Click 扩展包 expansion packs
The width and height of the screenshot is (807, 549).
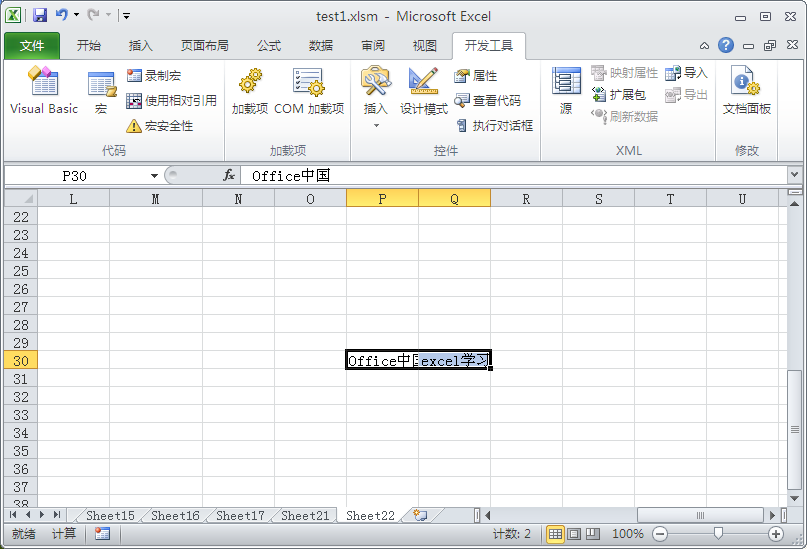(x=619, y=95)
